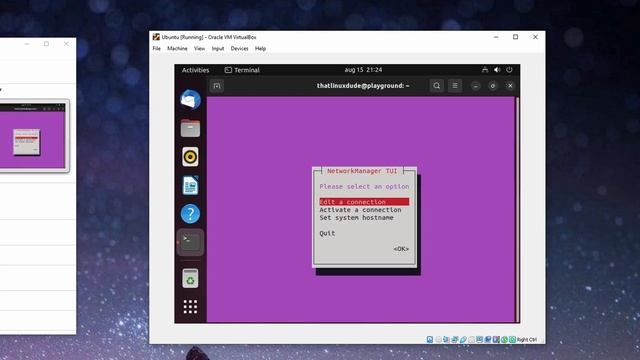The height and width of the screenshot is (360, 640).
Task: Launch Thunderbird Mail from the dock
Action: coord(190,99)
